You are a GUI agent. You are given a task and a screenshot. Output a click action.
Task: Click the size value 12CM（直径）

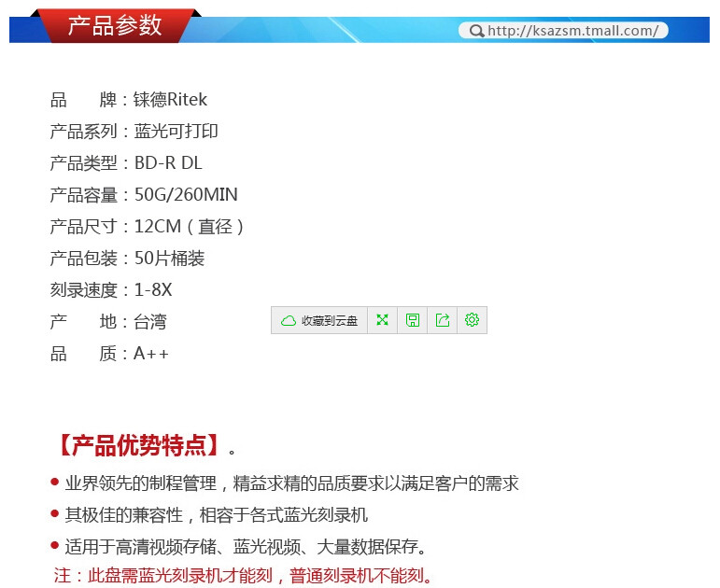[190, 227]
